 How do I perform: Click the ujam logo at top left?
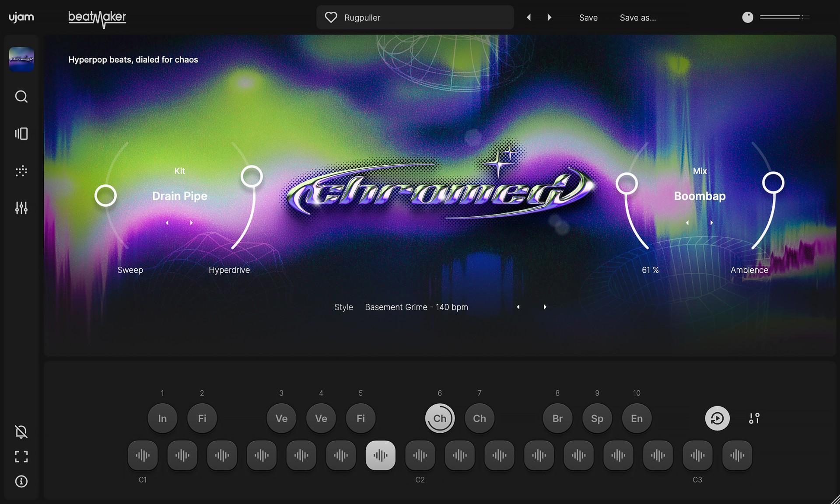click(21, 17)
